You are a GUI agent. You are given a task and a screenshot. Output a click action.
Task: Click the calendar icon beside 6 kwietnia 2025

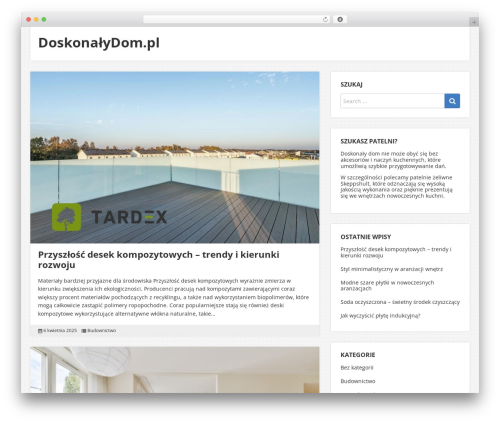[40, 331]
